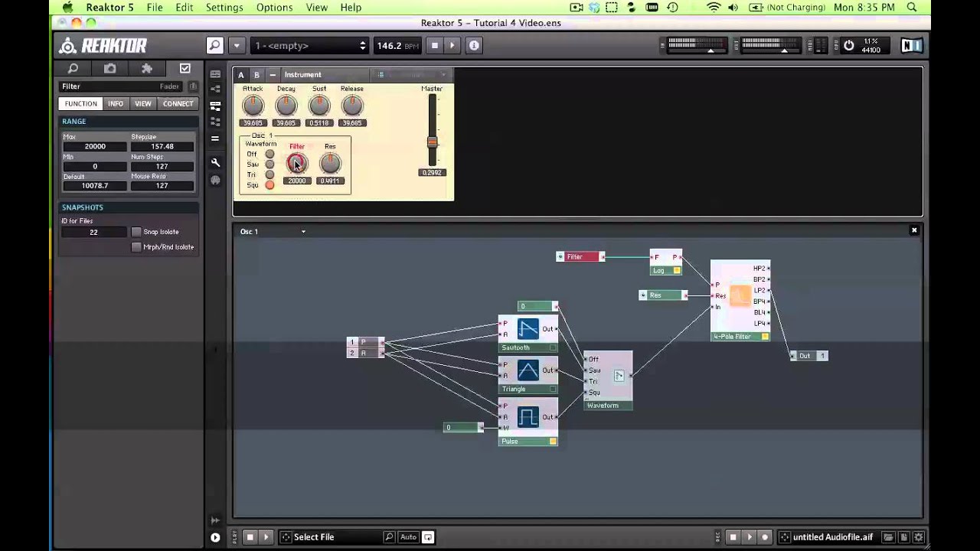980x551 pixels.
Task: Click the topmost icon in the vertical strip left of the Instrument panel
Action: coord(215,74)
